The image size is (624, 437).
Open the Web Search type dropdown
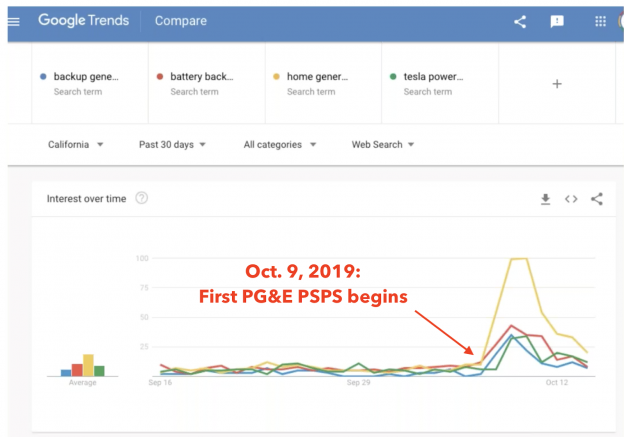383,144
